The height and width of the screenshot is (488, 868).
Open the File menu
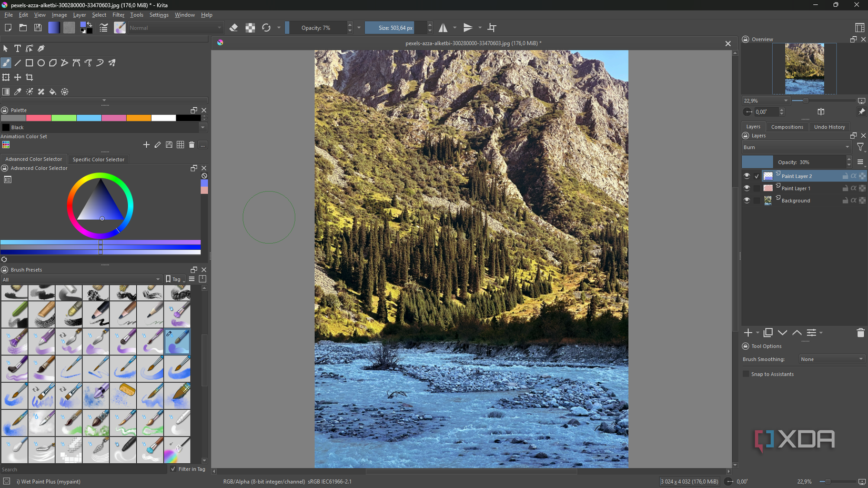pyautogui.click(x=8, y=15)
